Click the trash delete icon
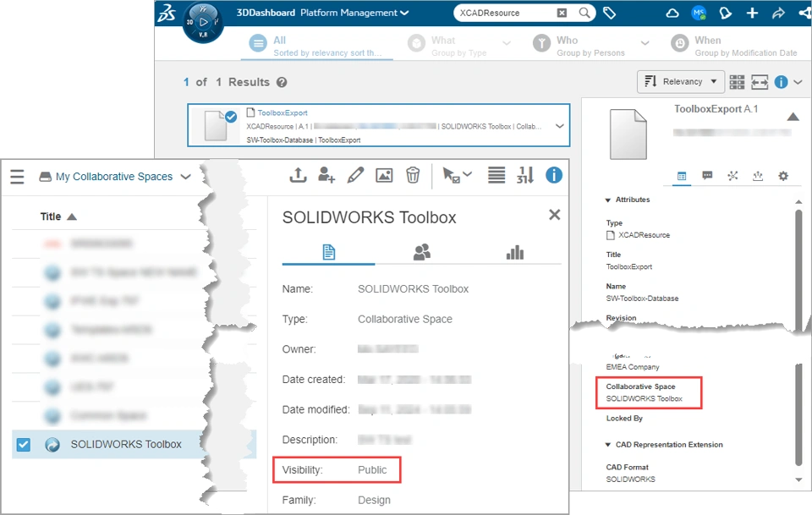Image resolution: width=812 pixels, height=515 pixels. pyautogui.click(x=413, y=175)
